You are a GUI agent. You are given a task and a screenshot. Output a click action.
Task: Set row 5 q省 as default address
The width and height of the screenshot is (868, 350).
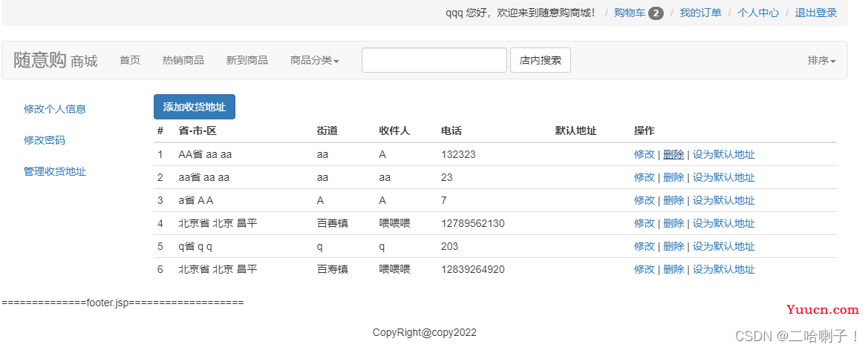723,246
